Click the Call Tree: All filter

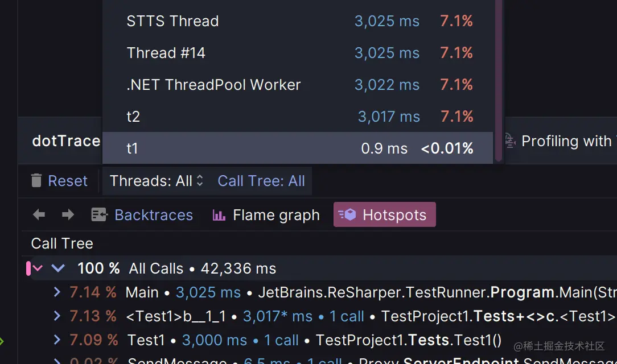coord(261,181)
